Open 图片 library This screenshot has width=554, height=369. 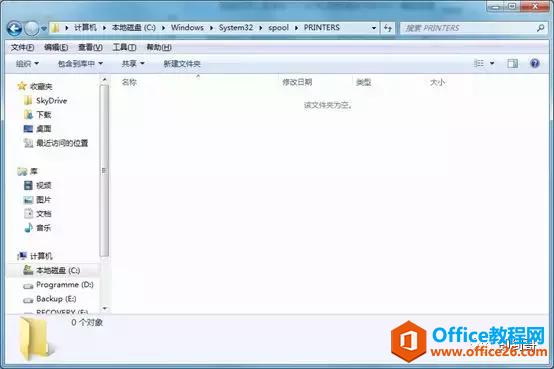(44, 200)
